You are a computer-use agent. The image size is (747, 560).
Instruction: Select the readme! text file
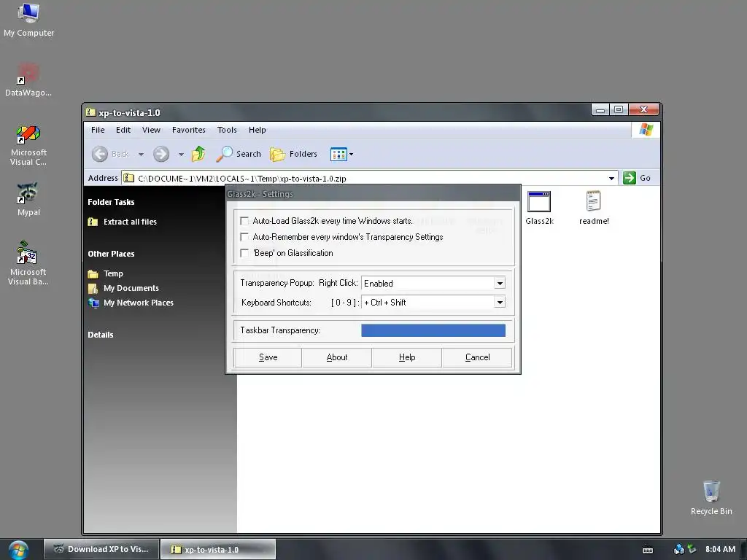point(594,208)
